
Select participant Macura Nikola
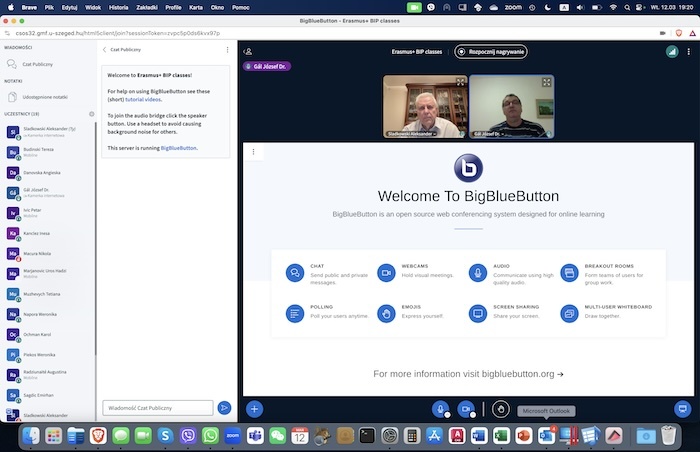pos(49,254)
